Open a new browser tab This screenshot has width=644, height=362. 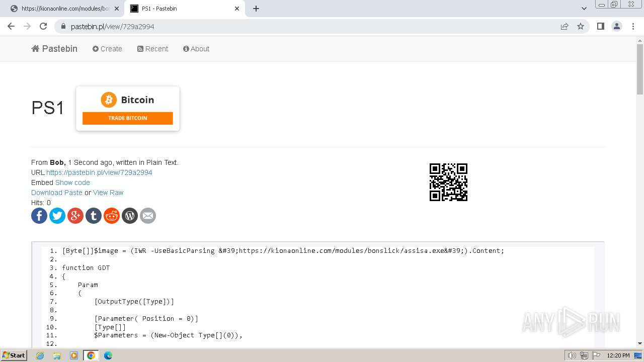pos(256,9)
